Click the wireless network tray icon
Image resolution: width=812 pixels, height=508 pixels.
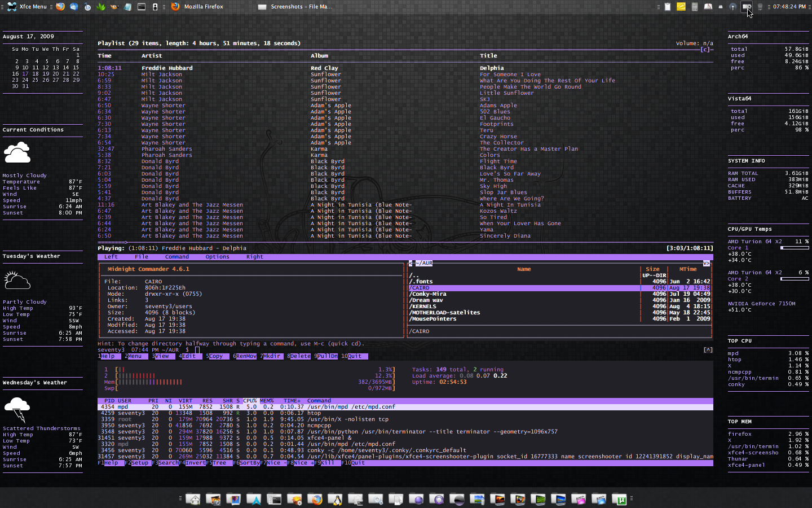tap(732, 7)
